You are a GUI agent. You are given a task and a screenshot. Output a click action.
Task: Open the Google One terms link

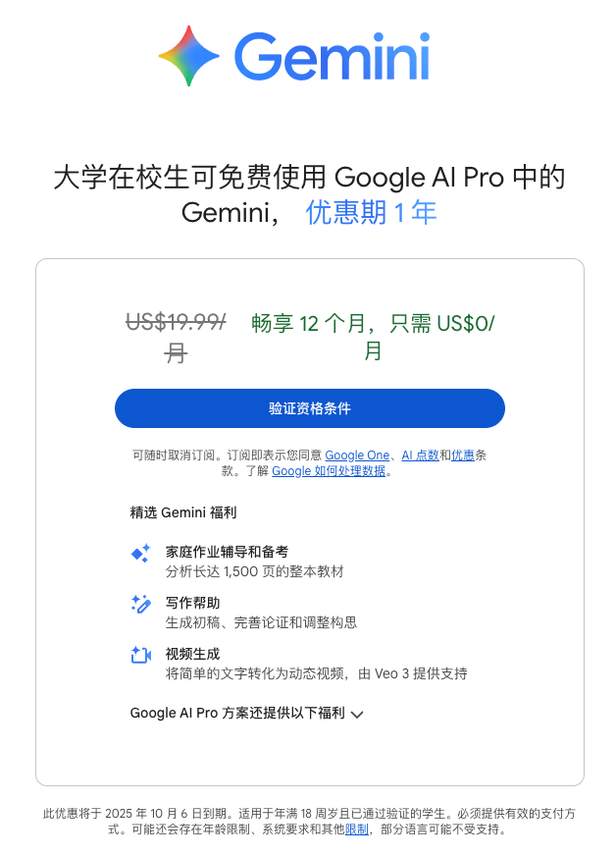[x=357, y=455]
